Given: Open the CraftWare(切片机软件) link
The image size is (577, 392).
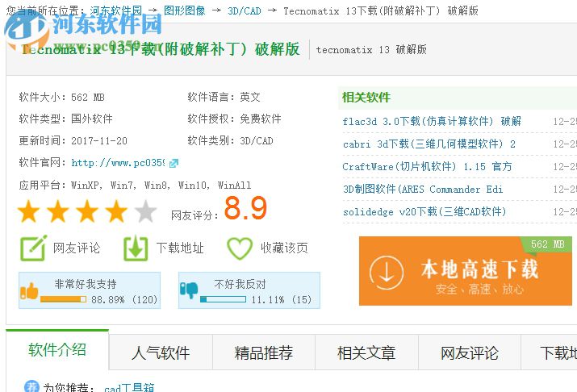Looking at the screenshot, I should (x=427, y=166).
